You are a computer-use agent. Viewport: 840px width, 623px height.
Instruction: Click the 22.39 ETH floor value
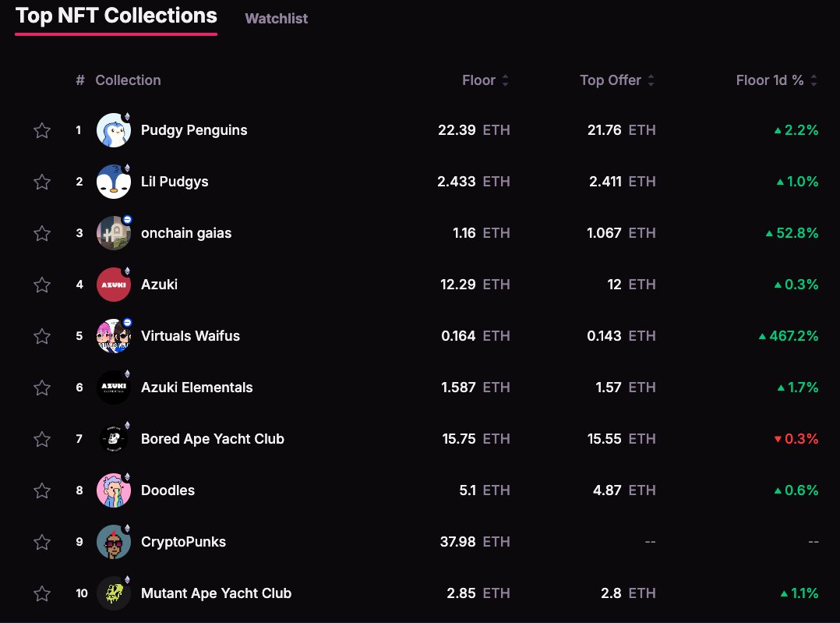pyautogui.click(x=474, y=130)
